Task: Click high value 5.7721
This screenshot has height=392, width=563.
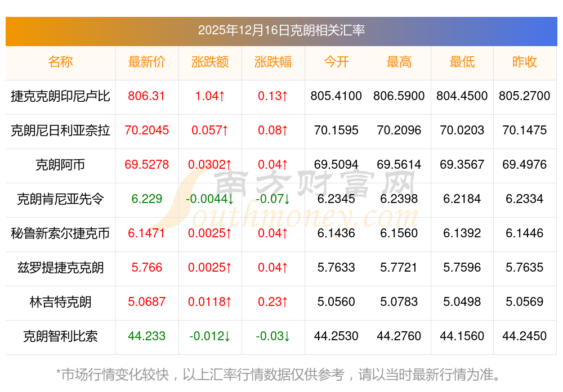Action: 399,268
